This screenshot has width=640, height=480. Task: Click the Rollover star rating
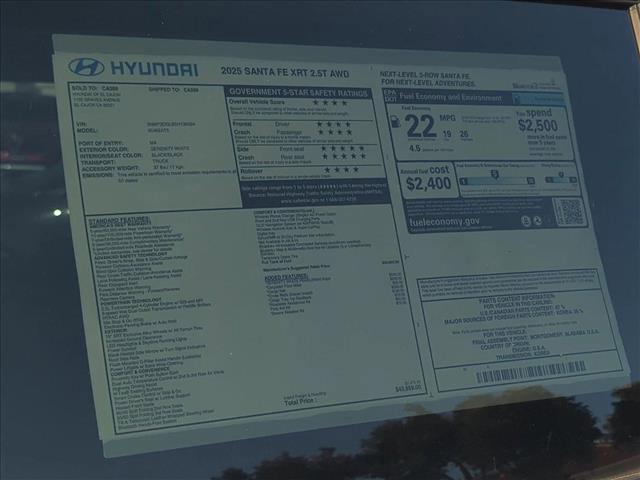(x=342, y=169)
